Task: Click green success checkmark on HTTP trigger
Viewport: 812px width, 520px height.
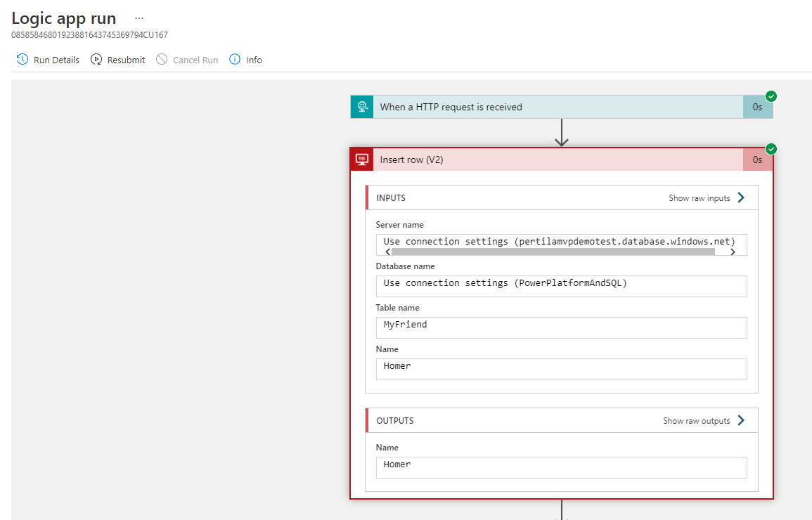Action: (771, 96)
